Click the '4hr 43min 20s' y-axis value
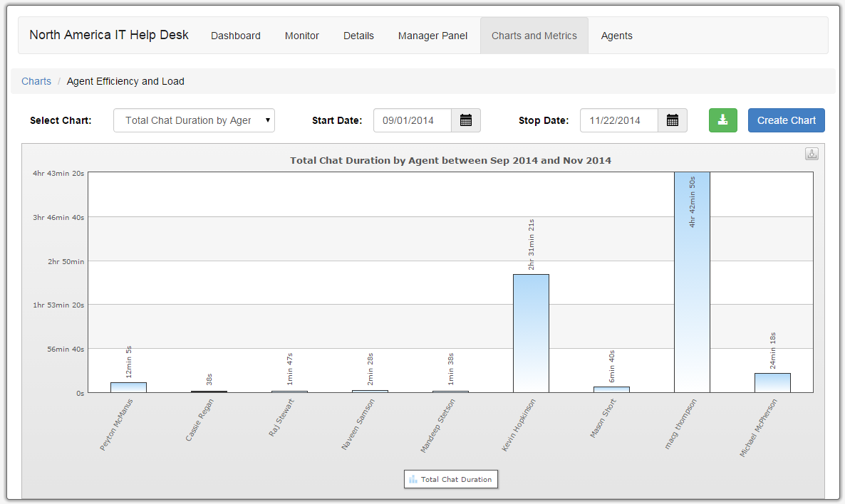This screenshot has width=845, height=504. pyautogui.click(x=58, y=174)
